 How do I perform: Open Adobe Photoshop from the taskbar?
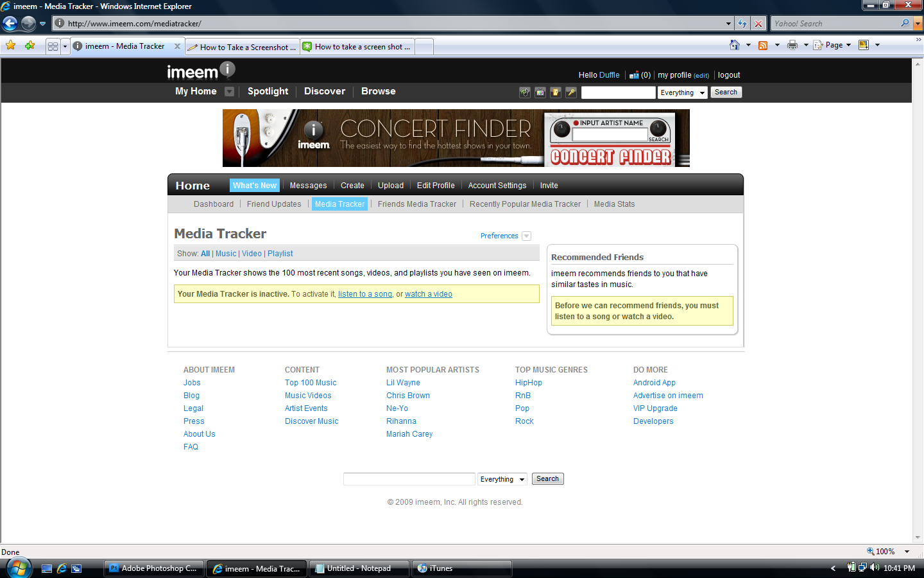tap(154, 568)
